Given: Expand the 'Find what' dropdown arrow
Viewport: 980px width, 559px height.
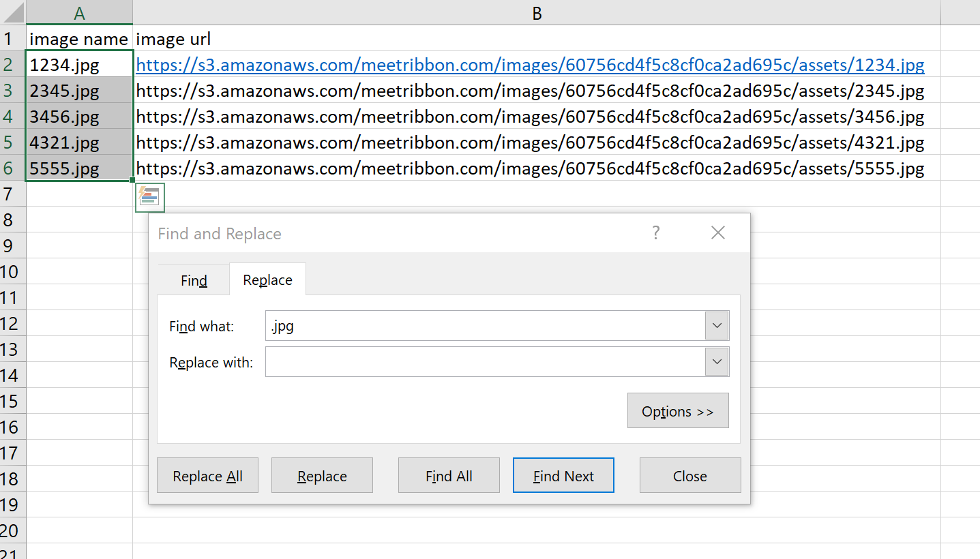Looking at the screenshot, I should (x=717, y=326).
